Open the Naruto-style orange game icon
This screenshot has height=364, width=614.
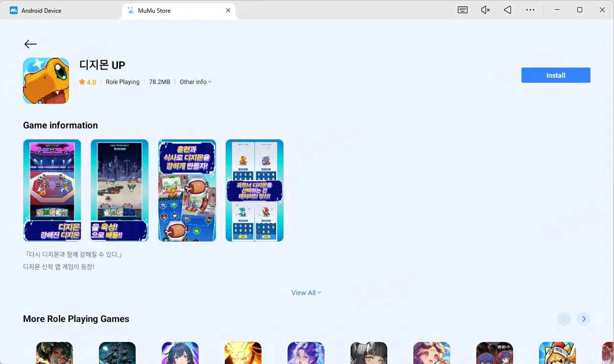[x=243, y=353]
